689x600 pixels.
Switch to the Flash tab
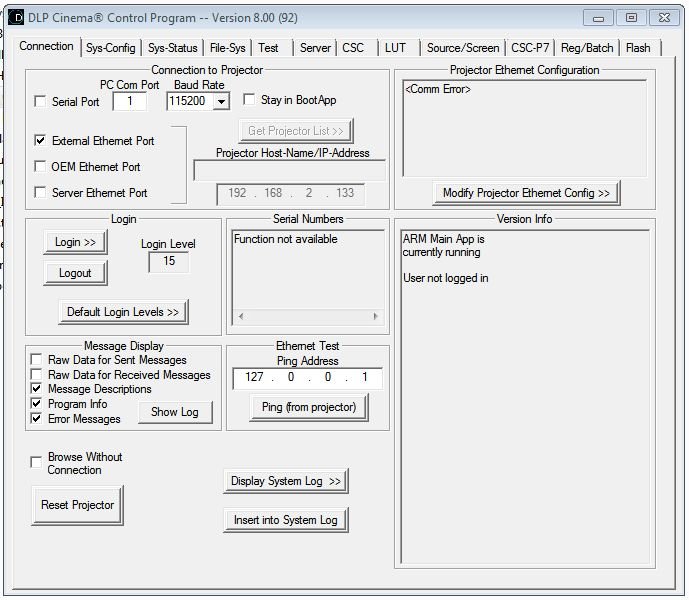click(x=638, y=47)
